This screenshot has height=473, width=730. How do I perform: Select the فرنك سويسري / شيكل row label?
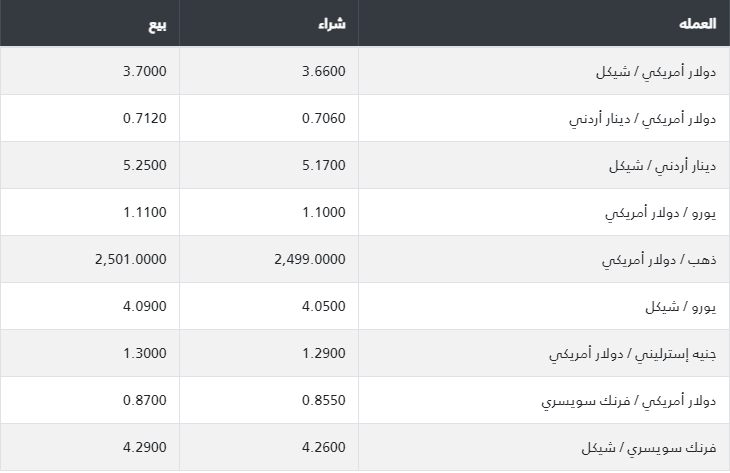(x=649, y=448)
